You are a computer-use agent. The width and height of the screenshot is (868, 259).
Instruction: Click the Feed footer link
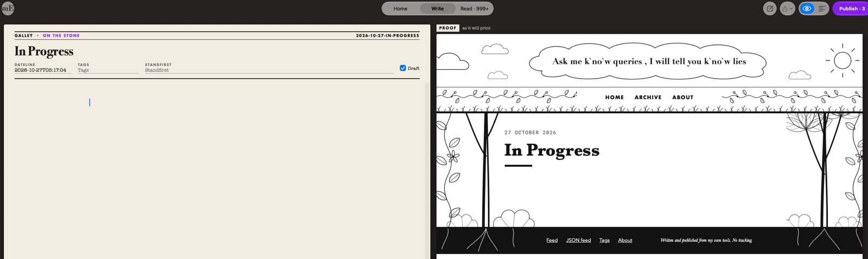552,241
